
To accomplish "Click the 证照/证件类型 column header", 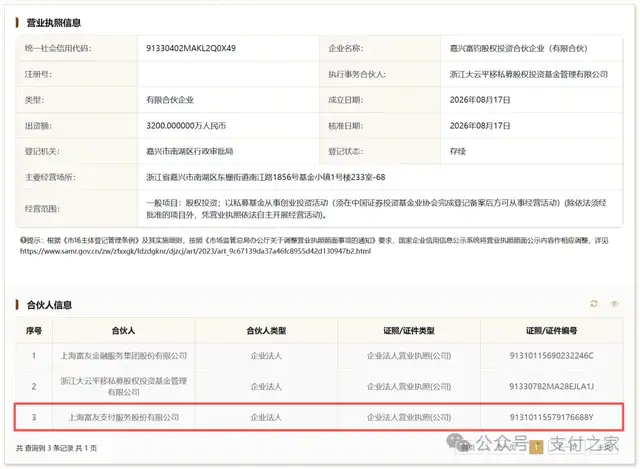I will [x=409, y=331].
